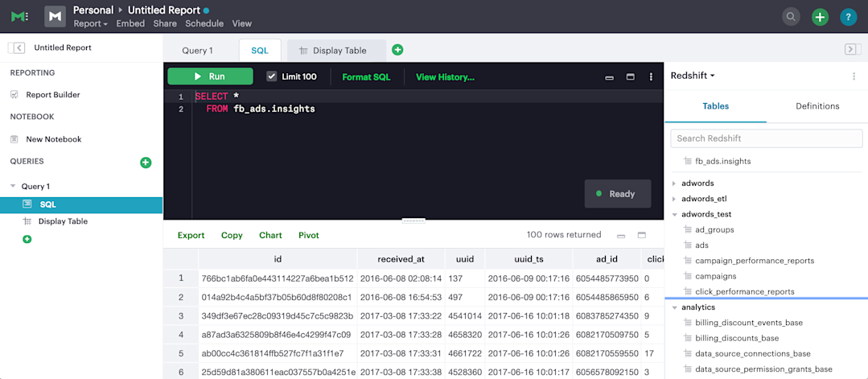Open the Embed menu
Viewport: 868px width, 379px height.
130,23
